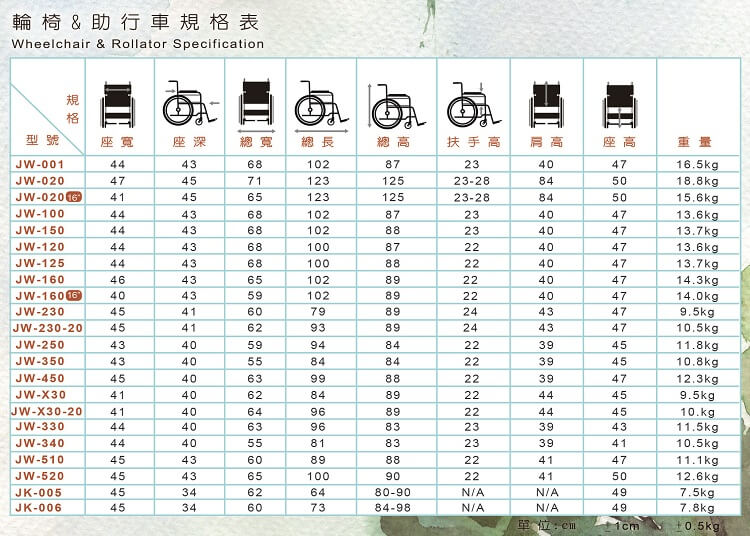Click the seat width (座寬) wheelchair icon
The height and width of the screenshot is (536, 750).
(118, 105)
